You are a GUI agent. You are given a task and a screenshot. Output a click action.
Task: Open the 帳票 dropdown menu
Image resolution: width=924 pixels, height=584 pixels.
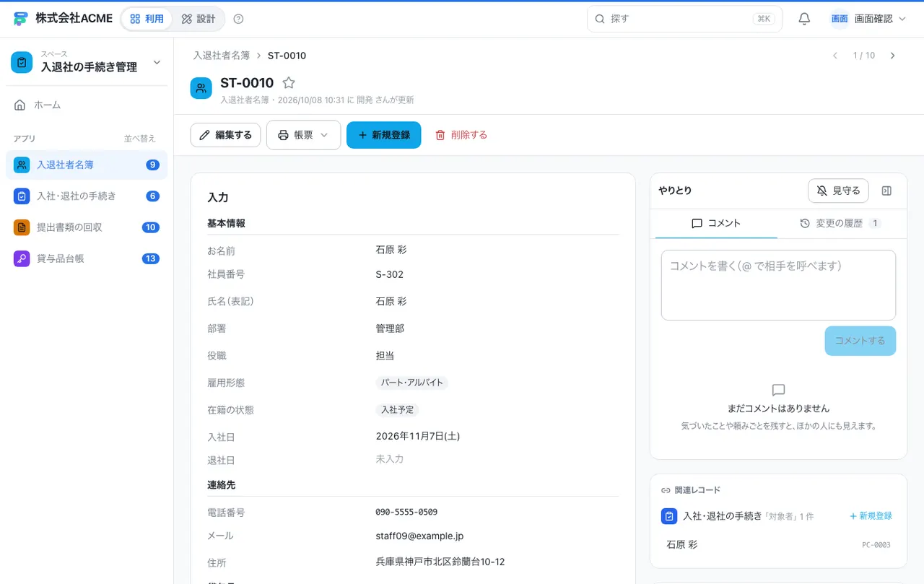303,135
